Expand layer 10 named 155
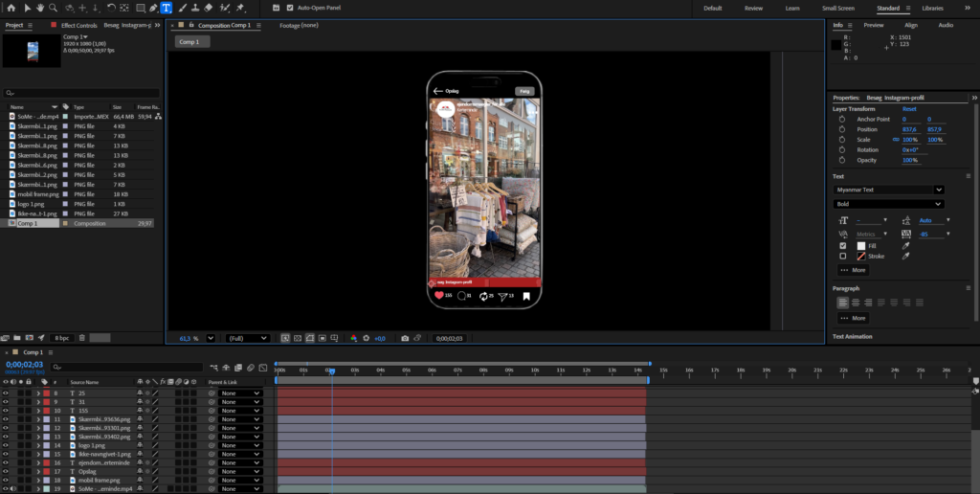The width and height of the screenshot is (980, 494). 38,411
